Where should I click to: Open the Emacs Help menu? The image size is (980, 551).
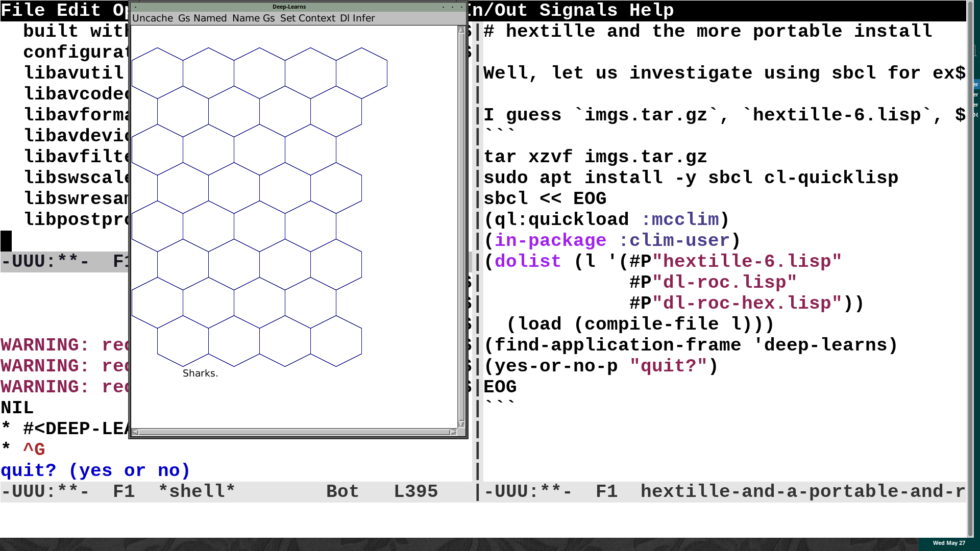[x=651, y=10]
